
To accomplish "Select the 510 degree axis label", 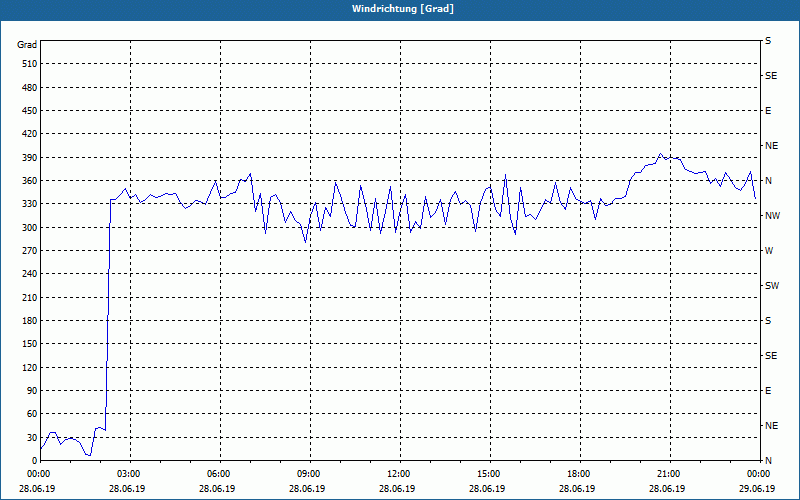I will pyautogui.click(x=30, y=64).
